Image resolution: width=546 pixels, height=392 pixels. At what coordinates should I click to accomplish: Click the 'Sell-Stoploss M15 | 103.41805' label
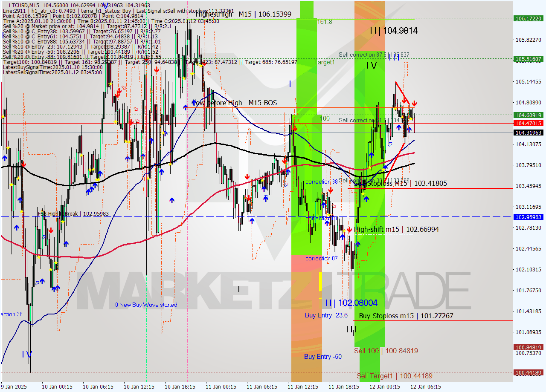click(400, 183)
